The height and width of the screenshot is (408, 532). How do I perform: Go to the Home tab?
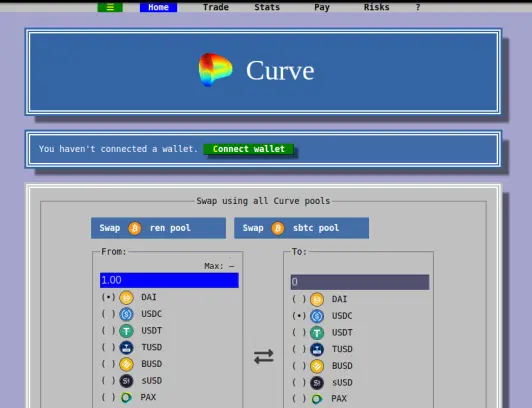point(158,7)
